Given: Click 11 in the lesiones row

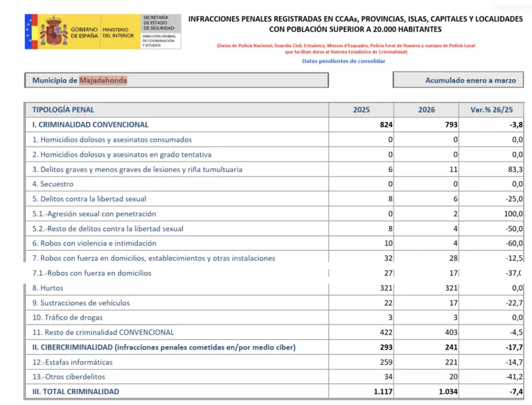Looking at the screenshot, I should click(454, 169).
